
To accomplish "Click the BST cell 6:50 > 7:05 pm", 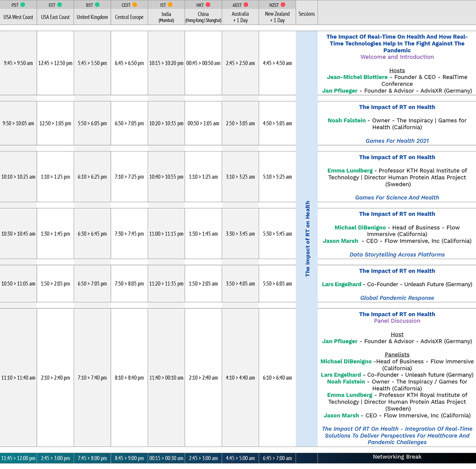I will (x=92, y=284).
